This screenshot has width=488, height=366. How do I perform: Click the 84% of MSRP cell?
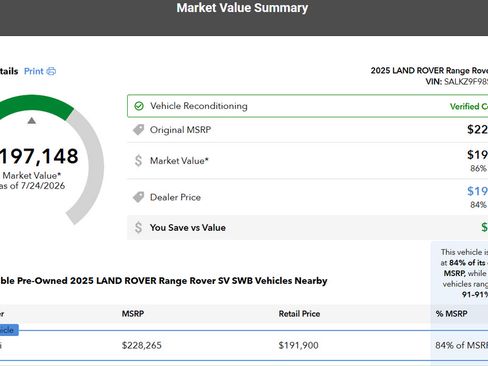[x=462, y=345]
